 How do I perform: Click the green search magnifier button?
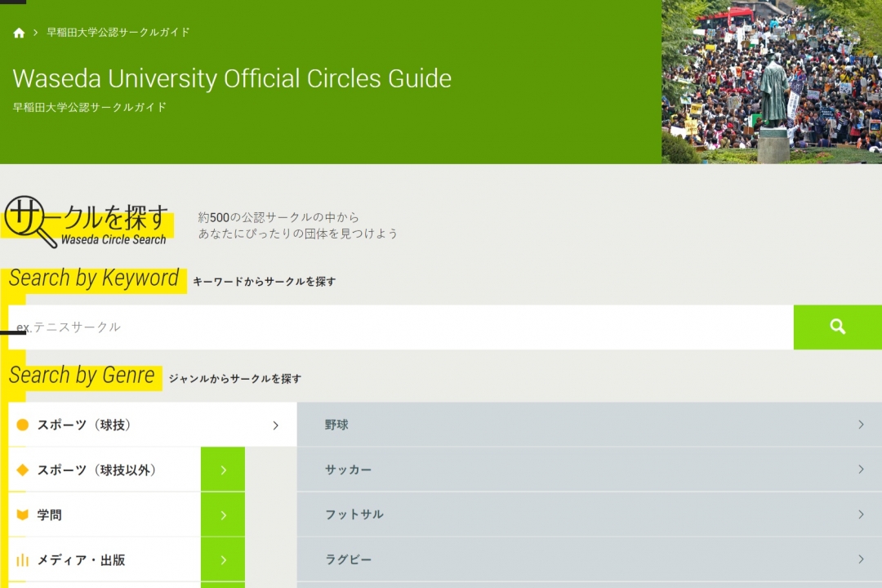pos(838,327)
